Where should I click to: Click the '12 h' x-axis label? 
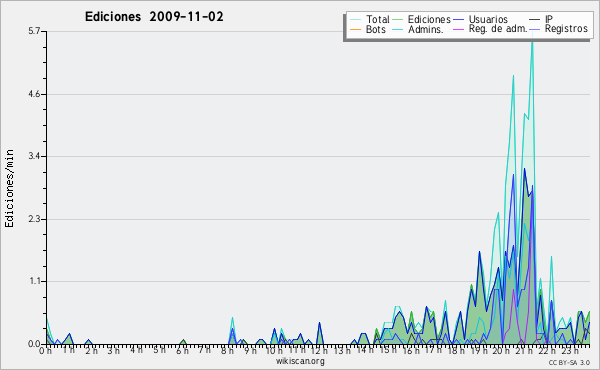point(318,351)
